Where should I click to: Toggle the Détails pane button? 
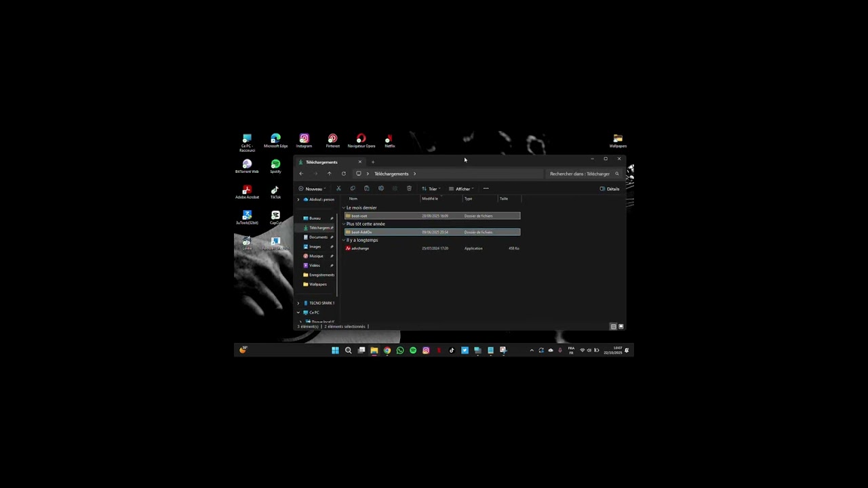pos(610,188)
